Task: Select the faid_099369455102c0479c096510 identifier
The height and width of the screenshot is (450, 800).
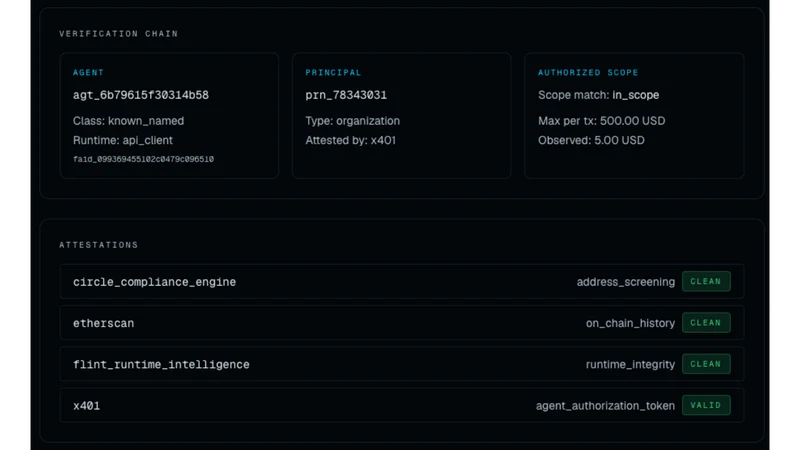Action: click(x=143, y=159)
